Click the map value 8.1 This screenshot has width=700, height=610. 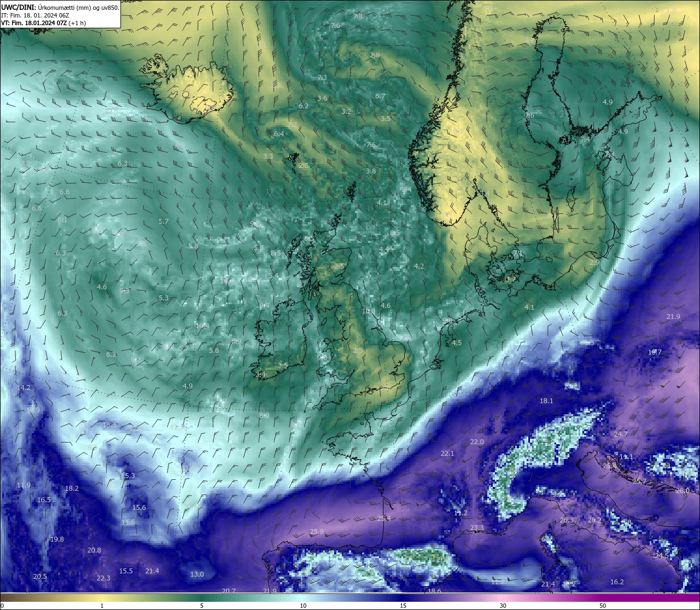pyautogui.click(x=62, y=219)
